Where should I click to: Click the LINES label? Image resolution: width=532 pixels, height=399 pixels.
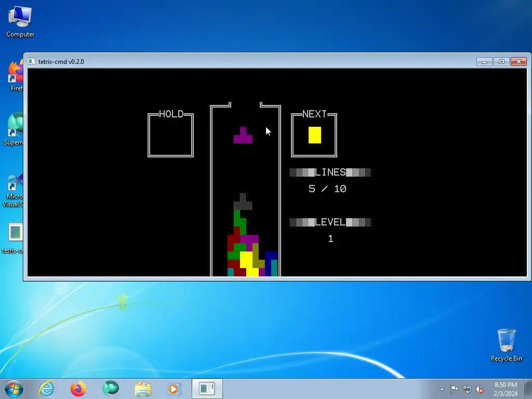[330, 172]
